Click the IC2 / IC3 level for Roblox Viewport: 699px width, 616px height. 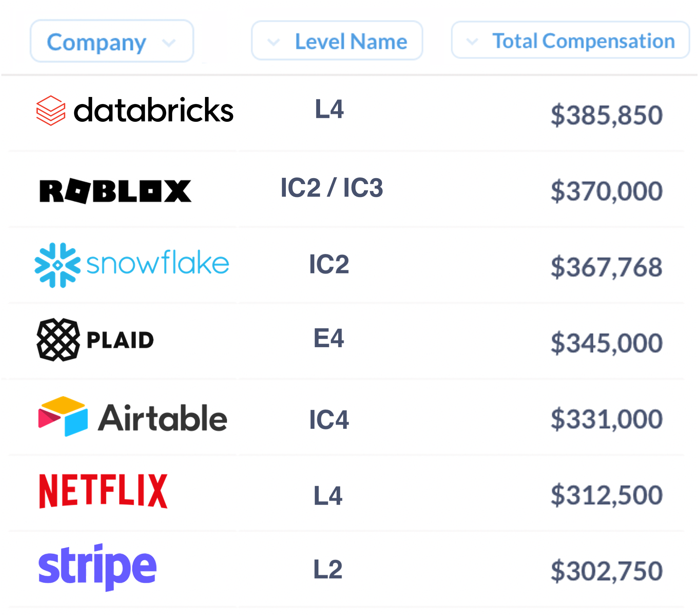(x=332, y=188)
